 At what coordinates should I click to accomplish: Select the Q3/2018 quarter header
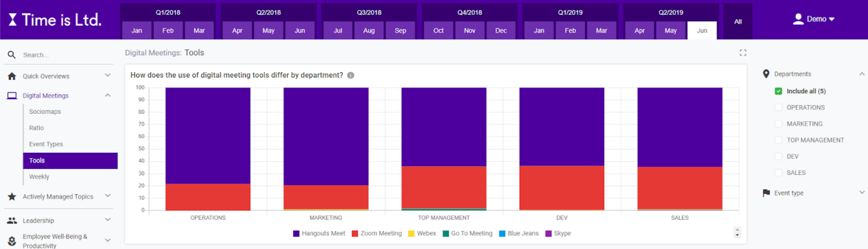[x=369, y=12]
